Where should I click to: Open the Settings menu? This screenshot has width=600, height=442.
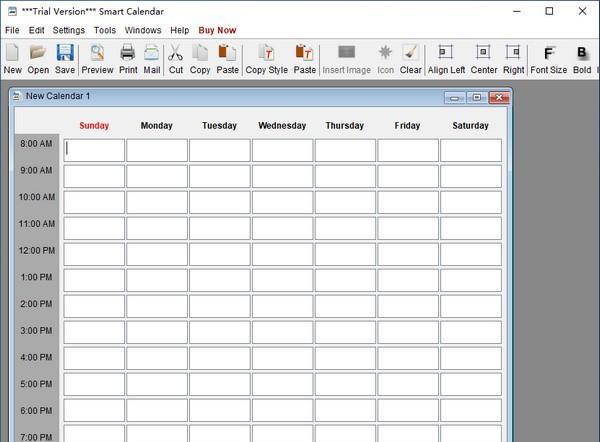click(69, 30)
